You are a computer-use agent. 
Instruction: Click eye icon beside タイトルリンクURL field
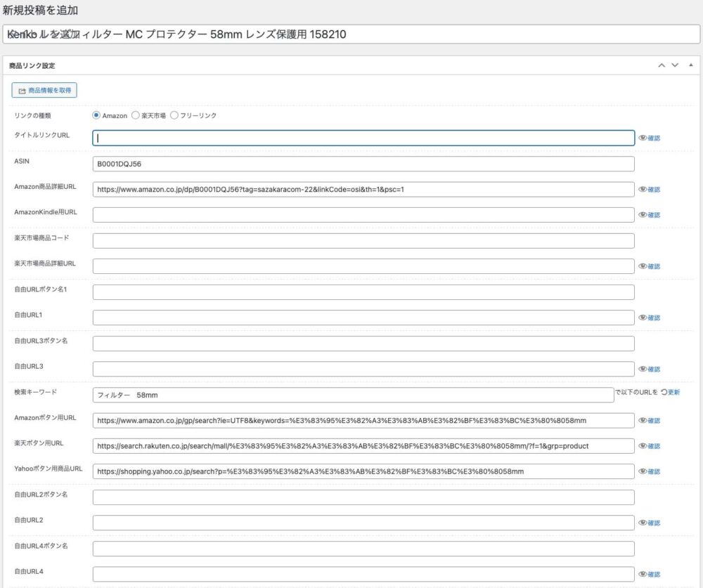pos(643,138)
